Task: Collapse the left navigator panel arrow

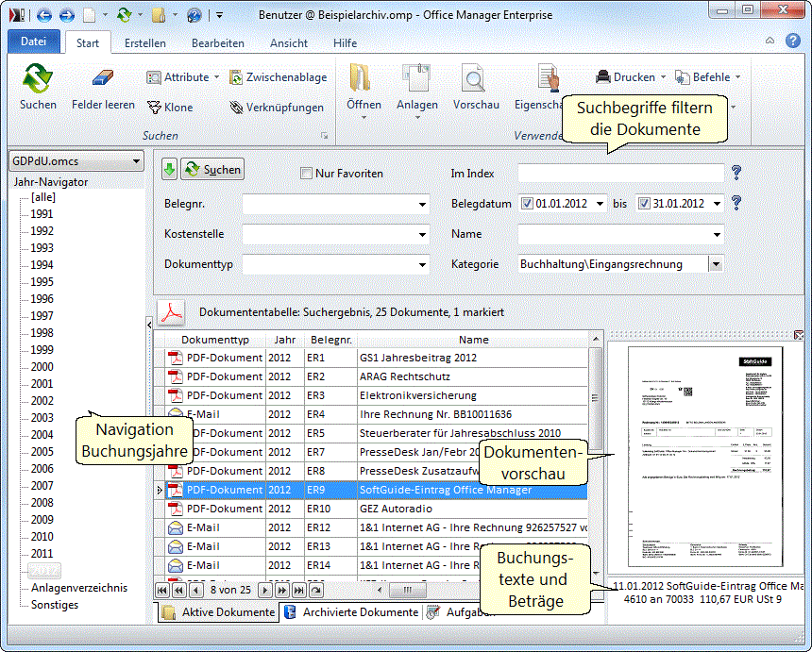Action: pyautogui.click(x=149, y=325)
